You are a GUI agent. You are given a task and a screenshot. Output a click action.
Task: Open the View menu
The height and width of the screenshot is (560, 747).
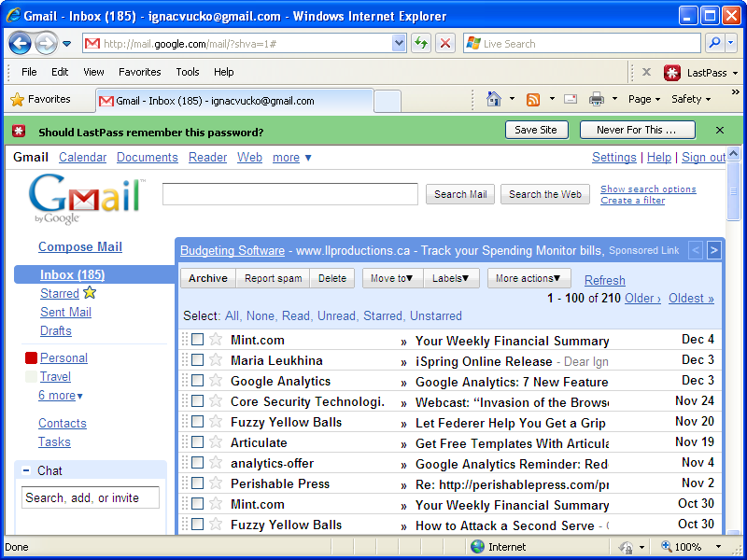pos(93,72)
